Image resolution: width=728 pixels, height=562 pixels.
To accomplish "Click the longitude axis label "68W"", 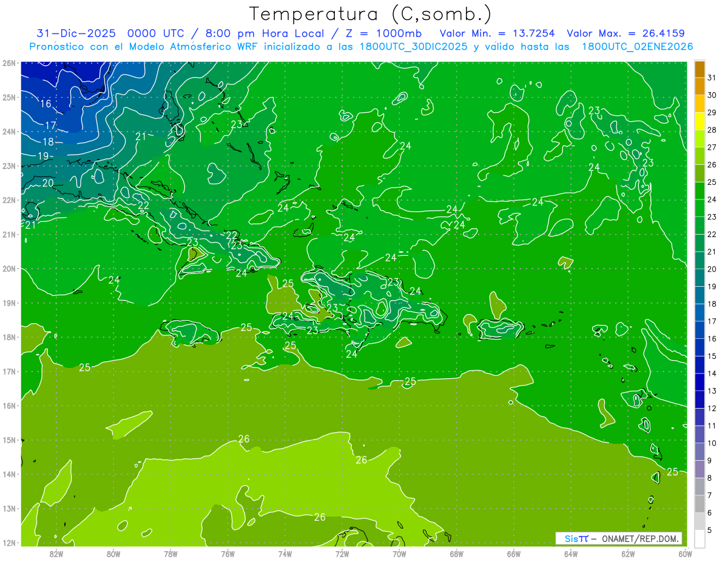I will [457, 554].
